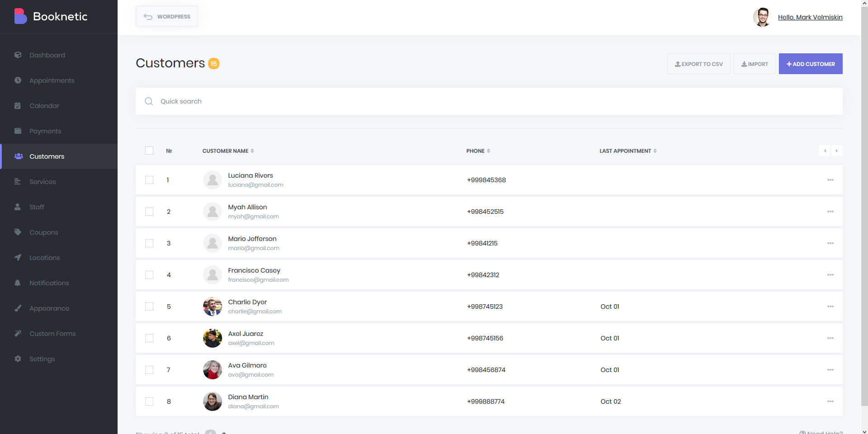Open actions menu for Francisco Casey
Image resolution: width=868 pixels, height=434 pixels.
pyautogui.click(x=830, y=275)
